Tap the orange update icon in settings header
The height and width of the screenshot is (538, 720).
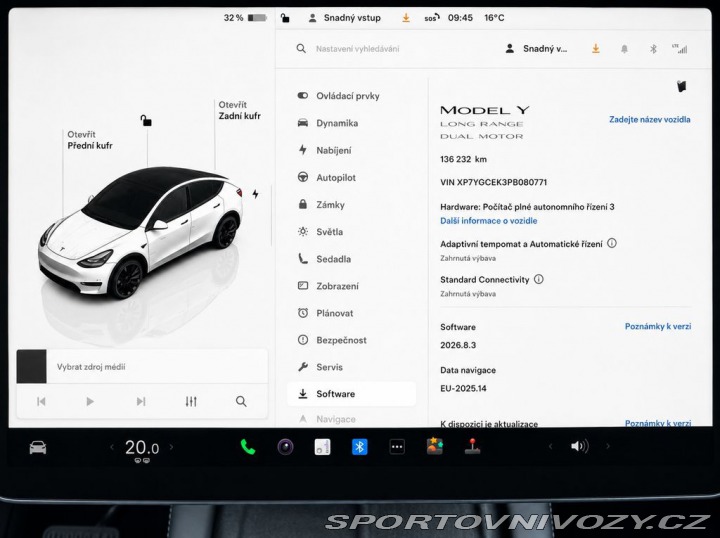pos(596,49)
